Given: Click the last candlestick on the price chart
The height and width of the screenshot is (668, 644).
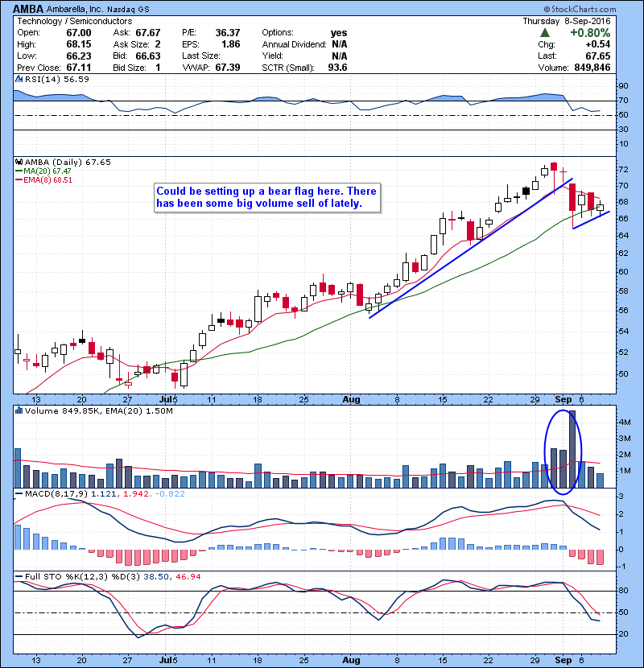Looking at the screenshot, I should point(600,208).
